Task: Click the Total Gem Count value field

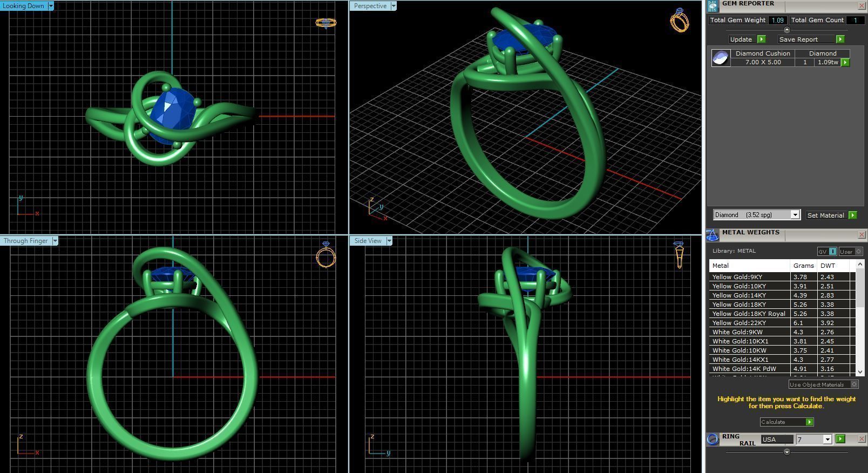Action: (x=855, y=20)
